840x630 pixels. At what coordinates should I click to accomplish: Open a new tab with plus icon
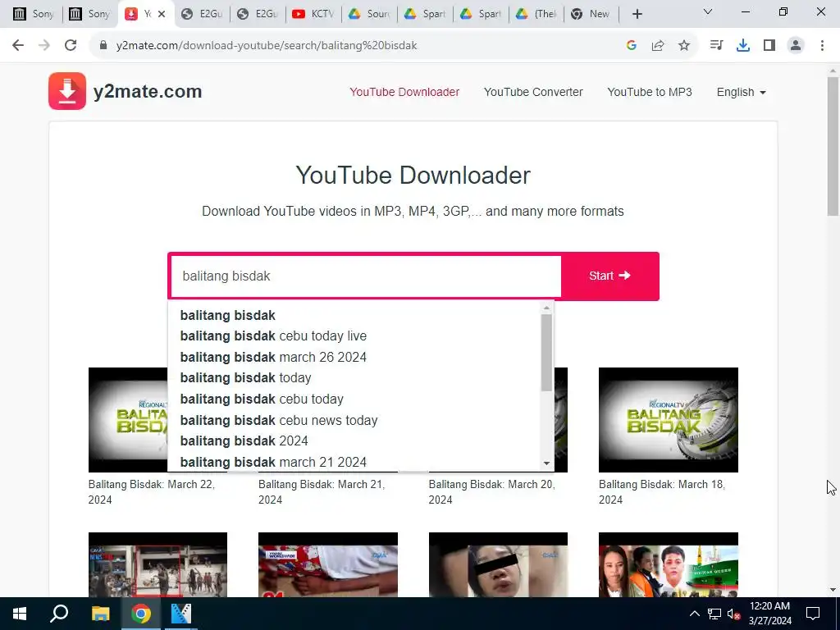[x=637, y=14]
